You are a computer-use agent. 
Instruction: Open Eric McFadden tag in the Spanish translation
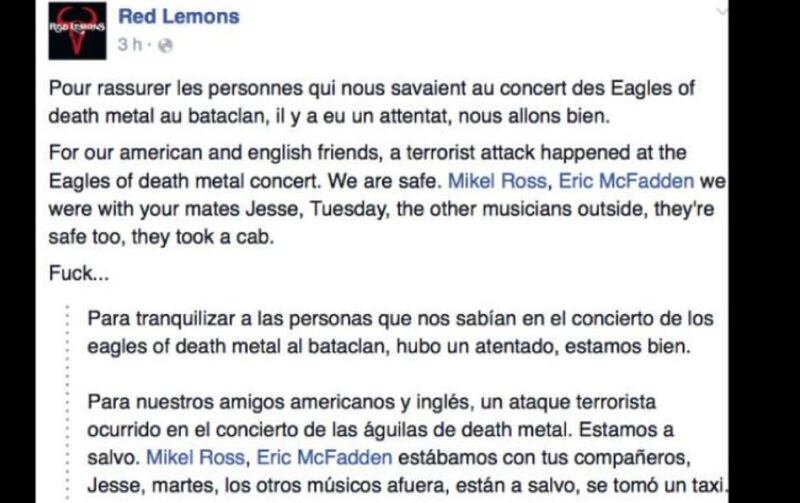point(324,457)
